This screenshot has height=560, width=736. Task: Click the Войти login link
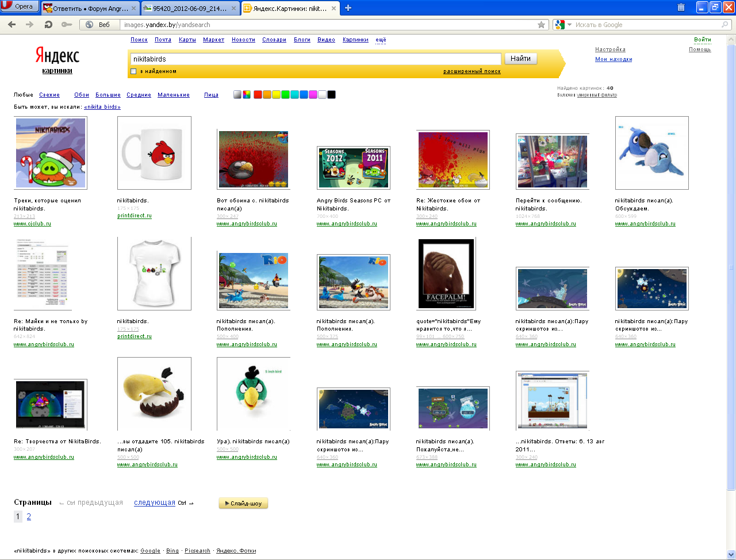pos(702,40)
